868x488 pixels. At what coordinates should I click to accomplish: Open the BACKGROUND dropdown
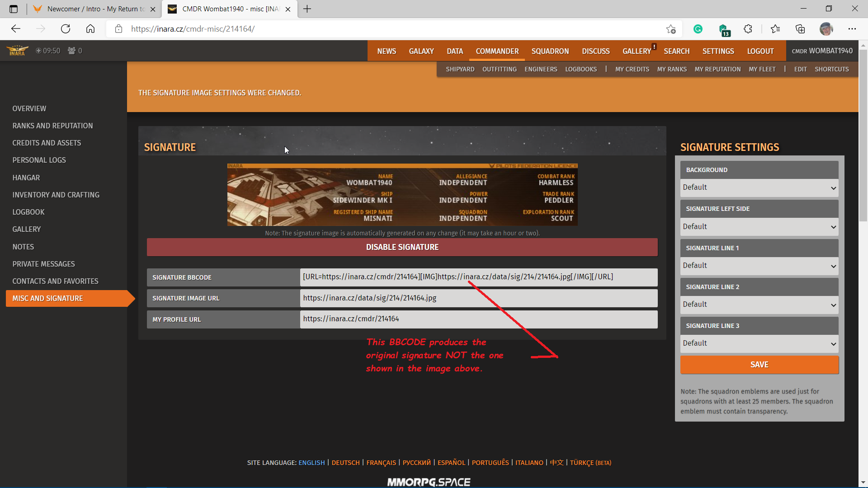click(759, 188)
